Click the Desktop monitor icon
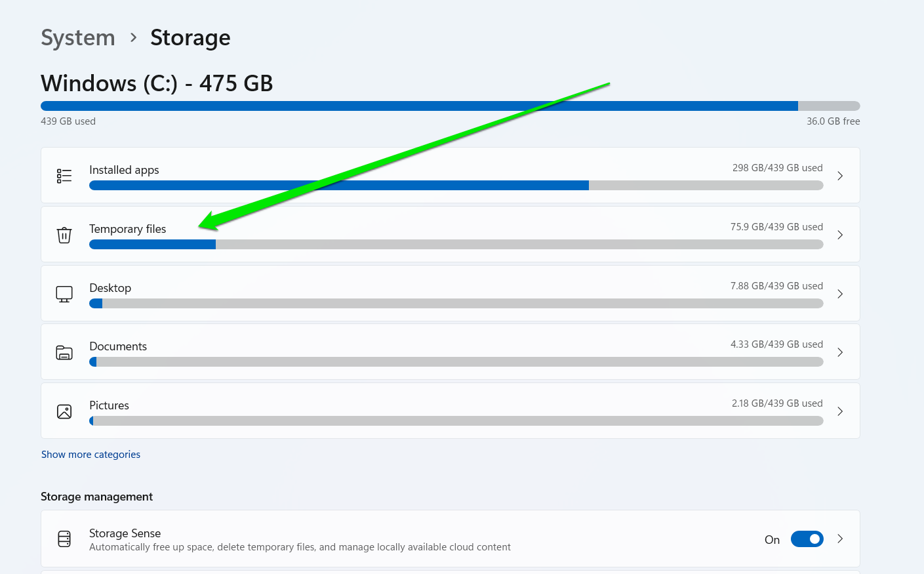 tap(64, 294)
